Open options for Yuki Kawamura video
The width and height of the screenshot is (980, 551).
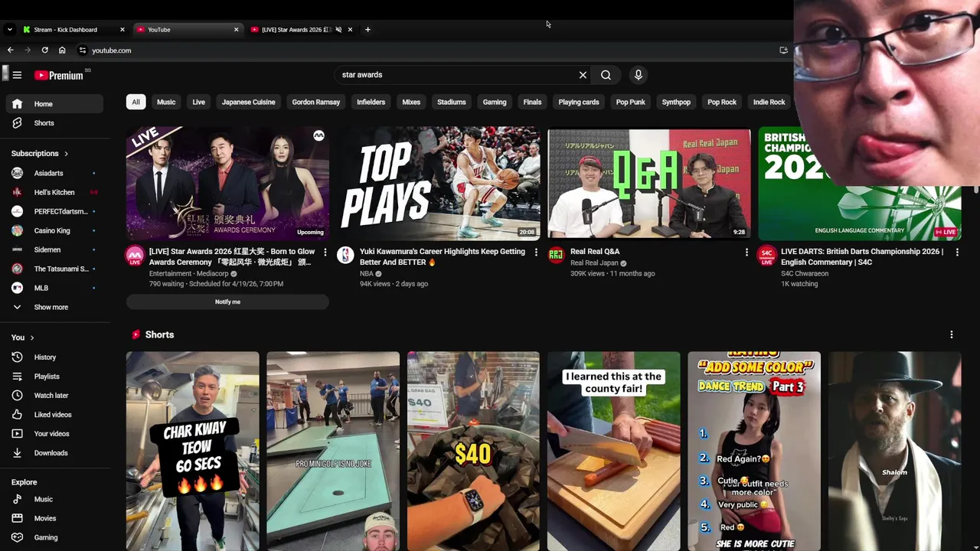(x=536, y=252)
